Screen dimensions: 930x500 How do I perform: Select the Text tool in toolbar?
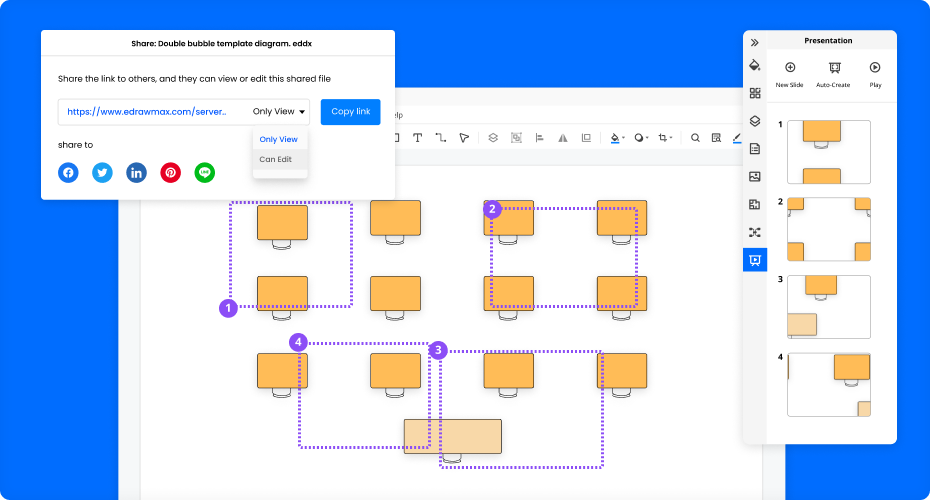pyautogui.click(x=417, y=138)
